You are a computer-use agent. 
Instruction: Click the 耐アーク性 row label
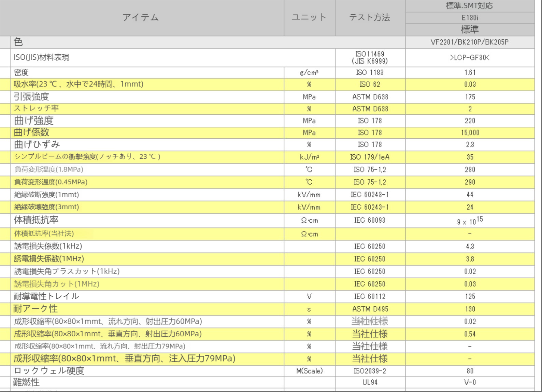pyautogui.click(x=35, y=309)
